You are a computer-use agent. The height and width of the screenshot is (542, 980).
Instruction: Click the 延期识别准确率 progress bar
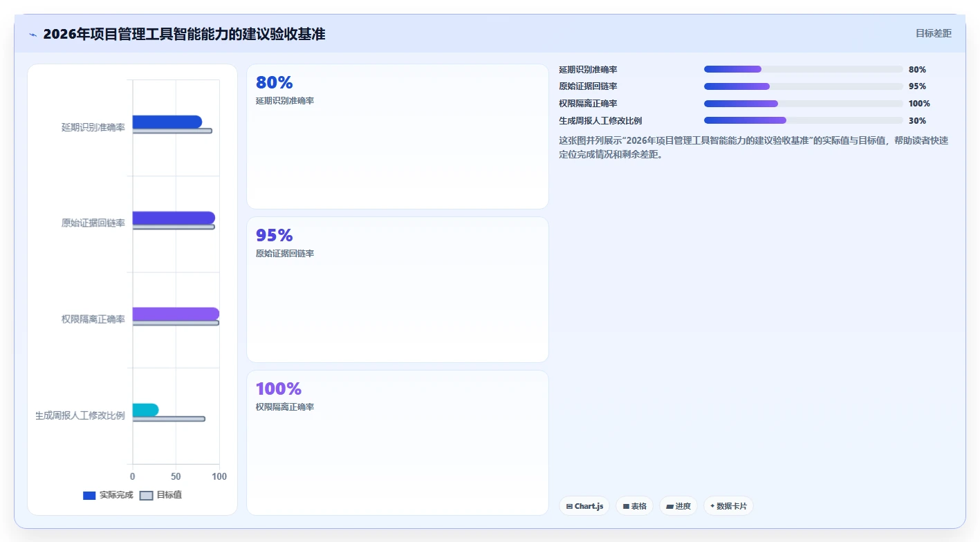pyautogui.click(x=804, y=69)
